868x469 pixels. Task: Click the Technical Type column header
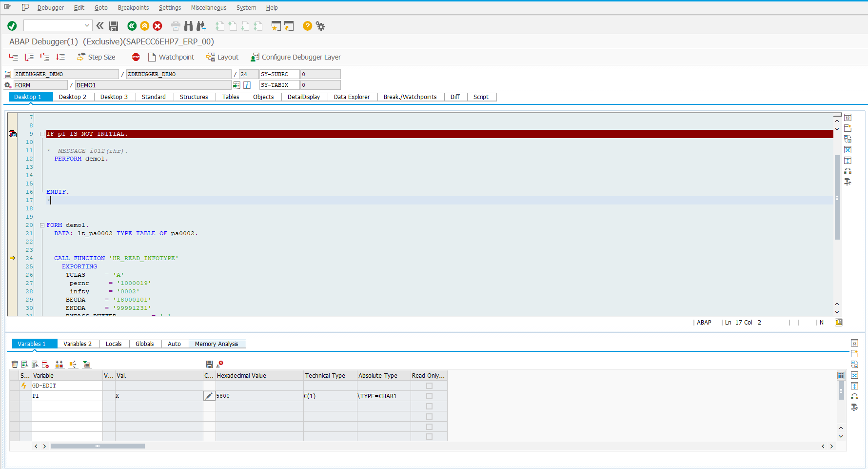[330, 376]
